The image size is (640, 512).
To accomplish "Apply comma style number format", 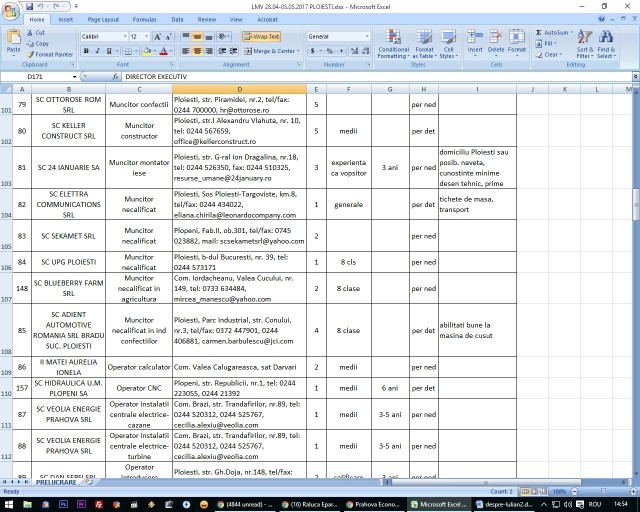I will coord(341,51).
